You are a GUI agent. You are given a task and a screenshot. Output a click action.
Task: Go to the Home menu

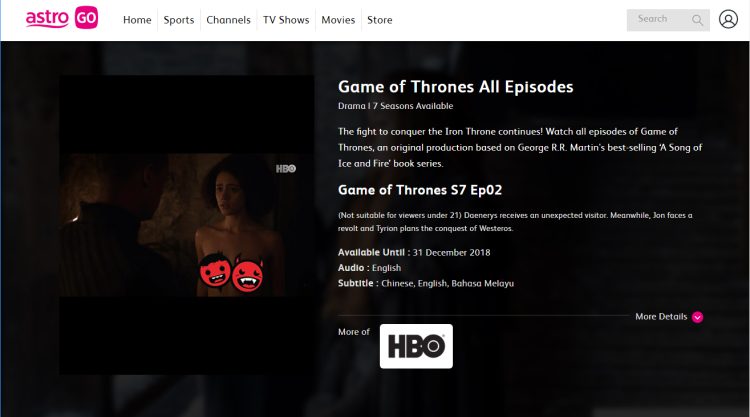coord(137,20)
